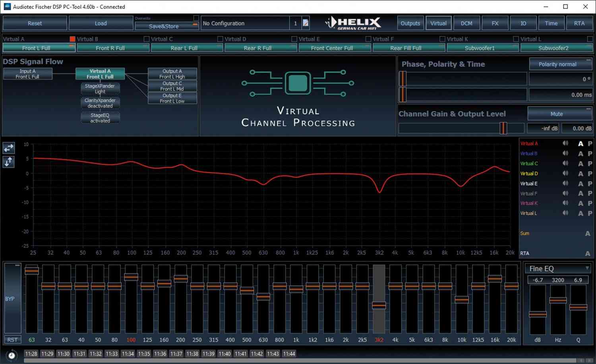Click the Virtual L speaker icon
Viewport: 596px width, 364px height.
pos(565,213)
